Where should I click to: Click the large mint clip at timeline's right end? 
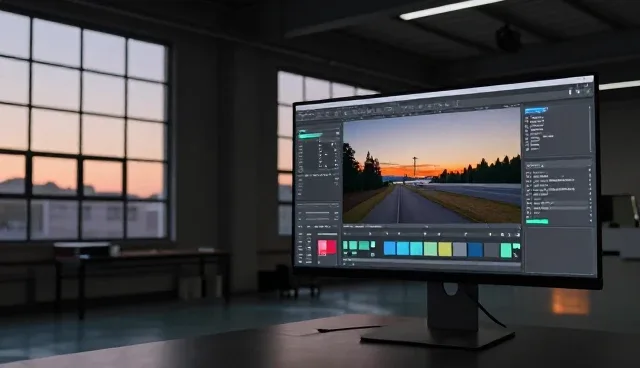[x=506, y=250]
